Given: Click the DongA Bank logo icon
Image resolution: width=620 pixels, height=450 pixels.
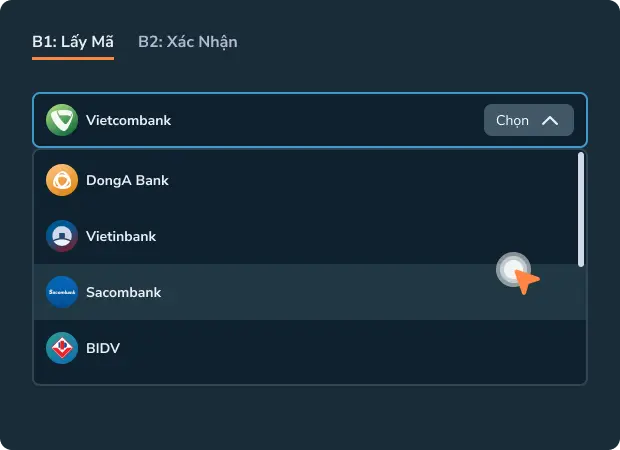Looking at the screenshot, I should point(62,180).
